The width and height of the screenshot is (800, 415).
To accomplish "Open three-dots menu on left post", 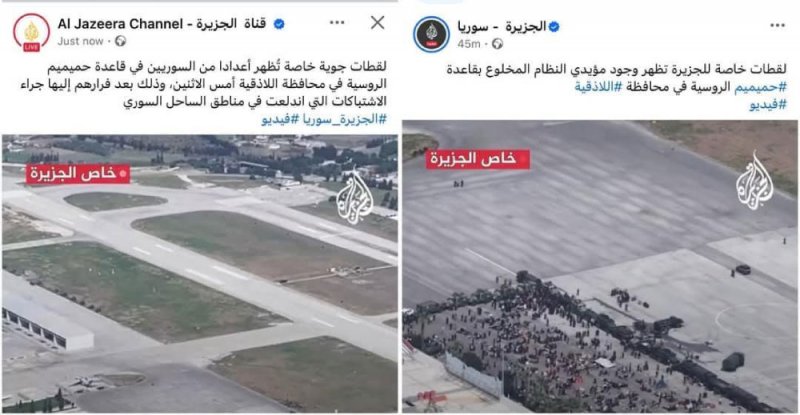I will point(337,22).
